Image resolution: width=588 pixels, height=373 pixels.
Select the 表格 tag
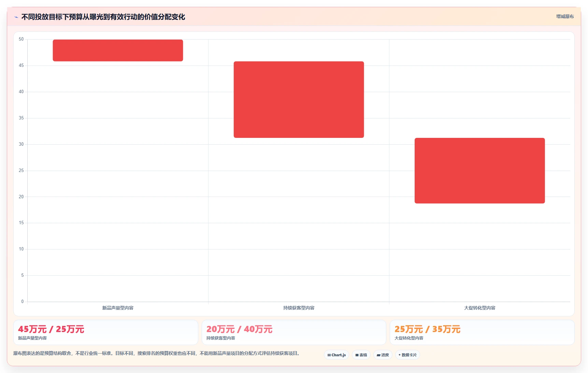361,355
